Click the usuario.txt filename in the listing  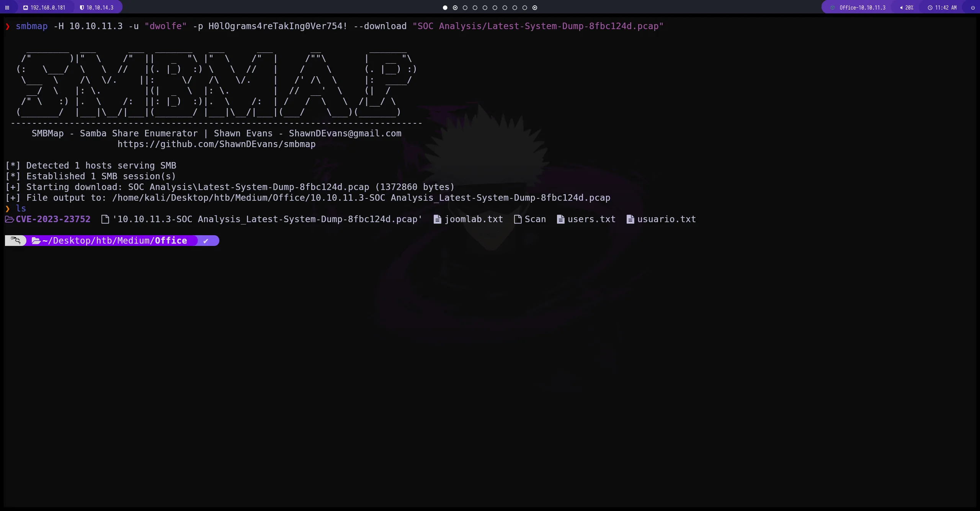[666, 219]
